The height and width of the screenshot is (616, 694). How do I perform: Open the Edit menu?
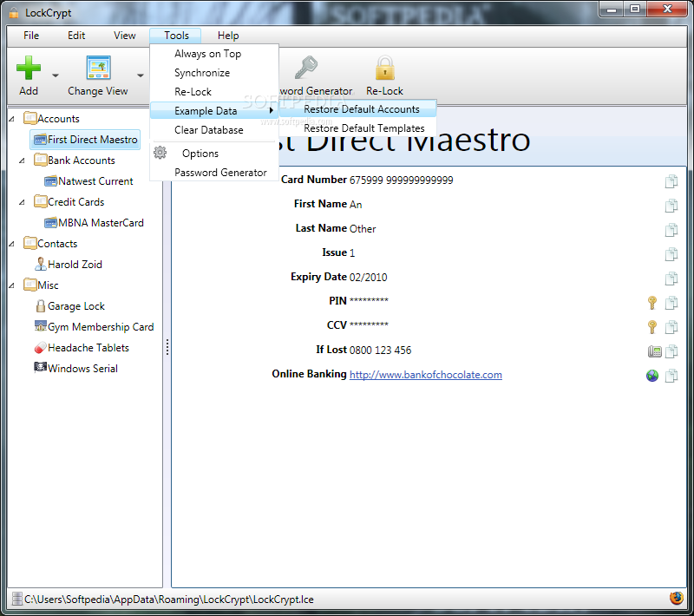pos(76,36)
